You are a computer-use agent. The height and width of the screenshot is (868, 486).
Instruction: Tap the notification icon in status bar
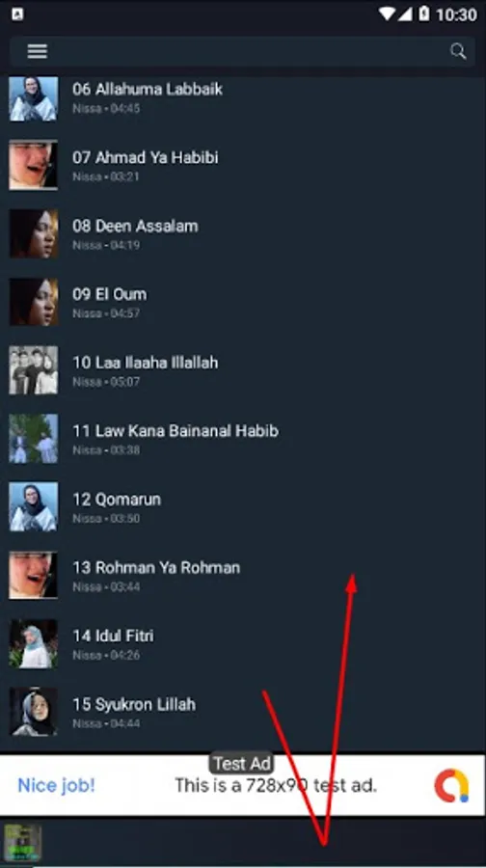pos(17,14)
